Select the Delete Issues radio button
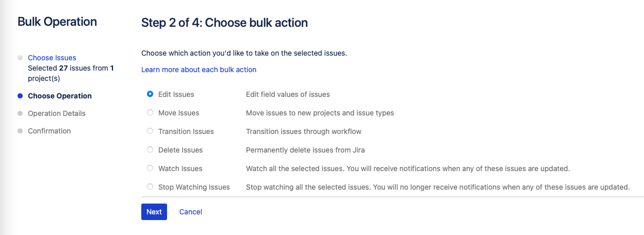Viewport: 644px width, 235px height. click(150, 150)
